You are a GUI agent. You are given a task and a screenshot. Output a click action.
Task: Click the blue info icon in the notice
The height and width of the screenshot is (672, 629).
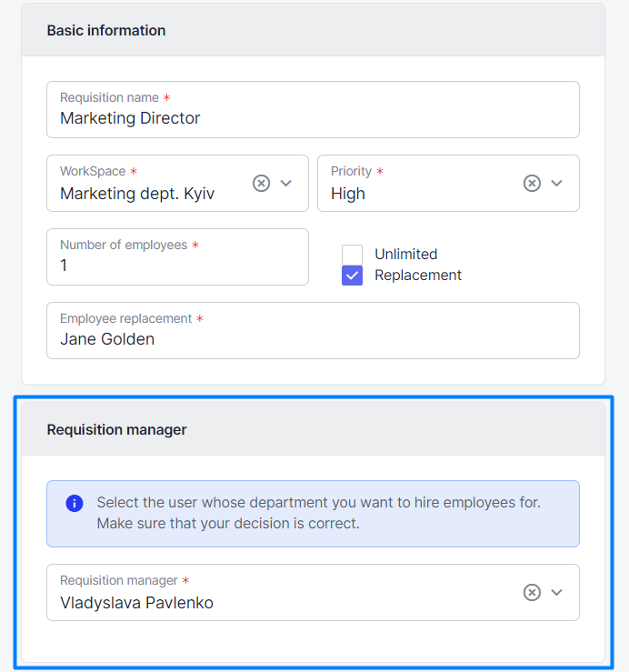[75, 503]
